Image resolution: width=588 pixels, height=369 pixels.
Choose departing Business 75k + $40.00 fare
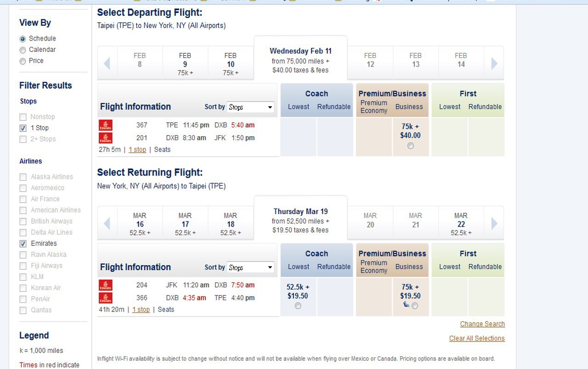pyautogui.click(x=410, y=146)
